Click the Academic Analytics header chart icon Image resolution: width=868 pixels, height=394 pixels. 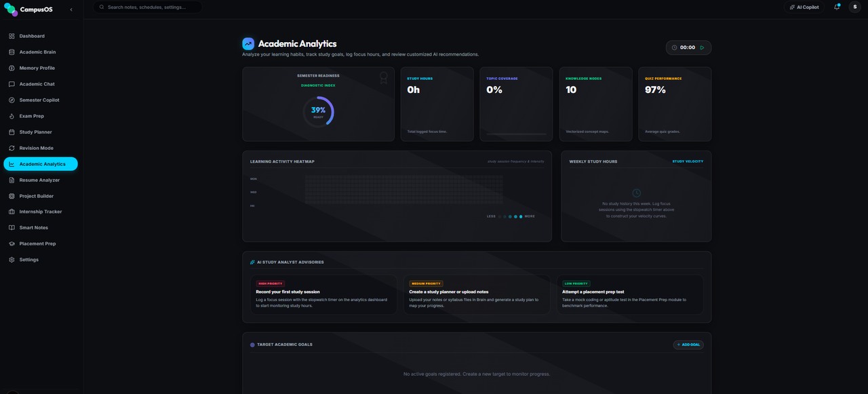click(248, 43)
